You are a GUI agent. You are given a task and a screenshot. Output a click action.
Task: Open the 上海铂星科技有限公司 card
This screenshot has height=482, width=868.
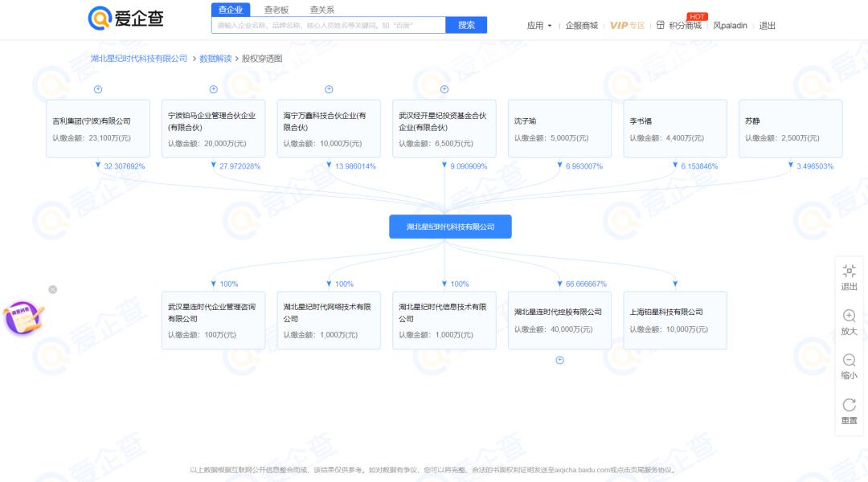[x=675, y=321]
